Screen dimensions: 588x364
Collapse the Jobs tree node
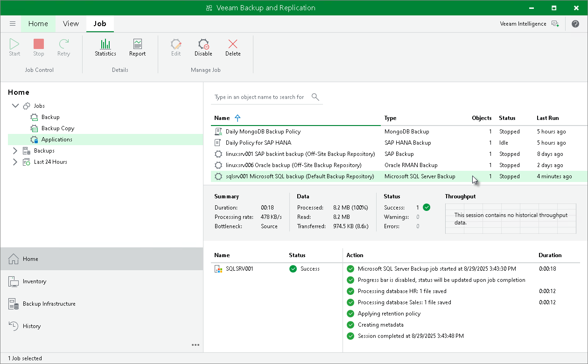click(x=15, y=105)
